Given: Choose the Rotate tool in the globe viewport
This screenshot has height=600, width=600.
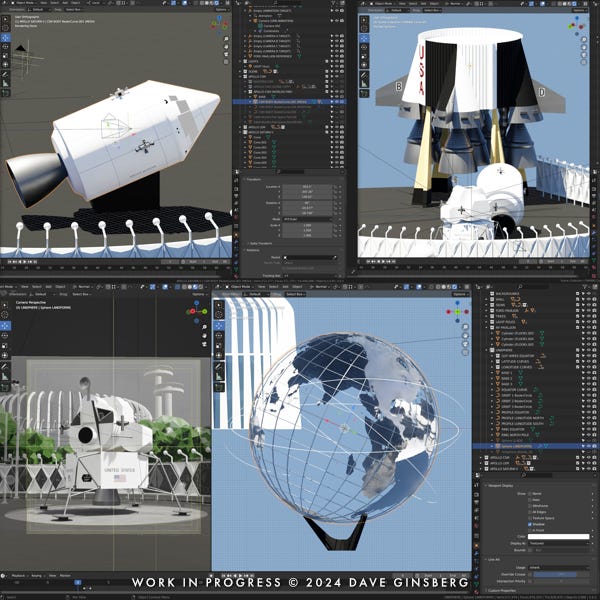Looking at the screenshot, I should pyautogui.click(x=219, y=336).
